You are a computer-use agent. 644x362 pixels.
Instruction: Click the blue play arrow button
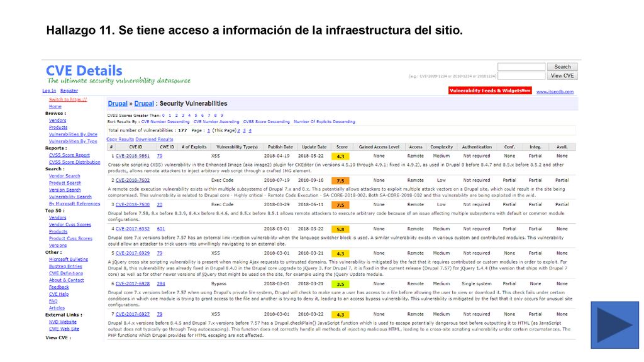point(615,325)
